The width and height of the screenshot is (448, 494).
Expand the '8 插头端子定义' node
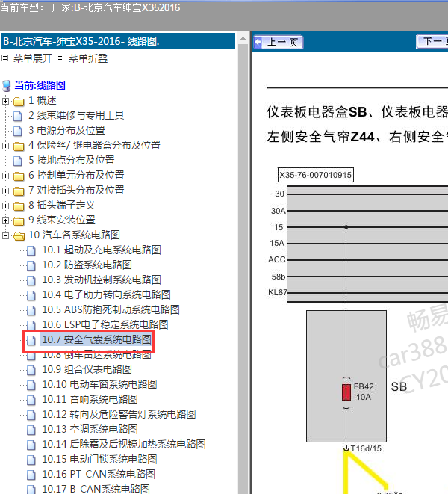pyautogui.click(x=5, y=206)
